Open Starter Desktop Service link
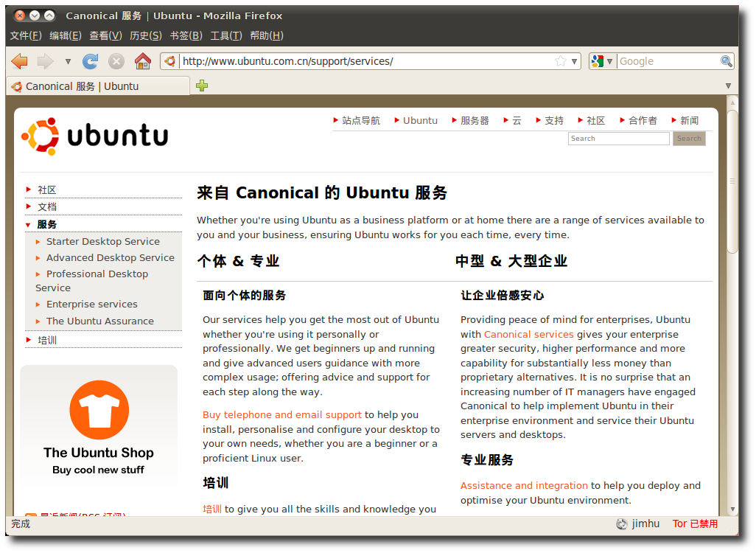 pyautogui.click(x=102, y=241)
